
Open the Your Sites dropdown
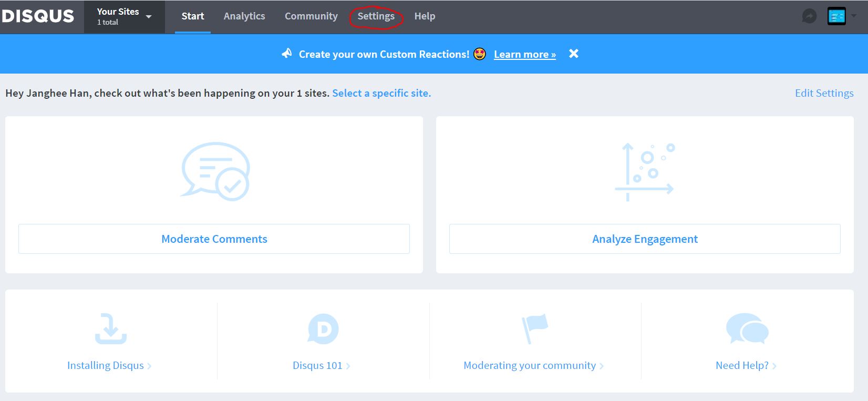pos(125,17)
